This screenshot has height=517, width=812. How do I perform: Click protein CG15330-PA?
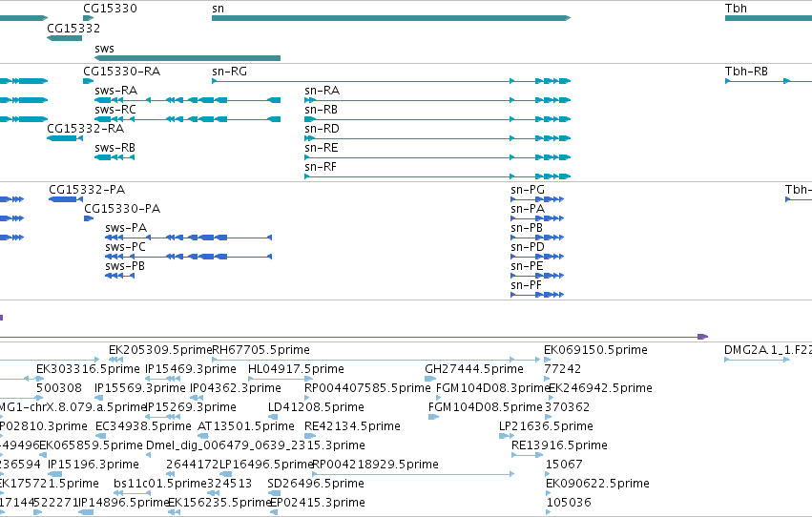click(89, 218)
